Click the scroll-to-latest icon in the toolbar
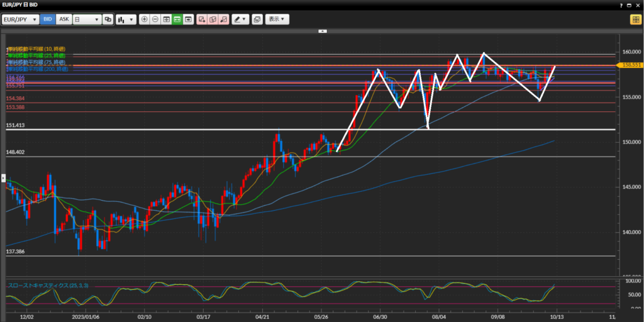 187,19
